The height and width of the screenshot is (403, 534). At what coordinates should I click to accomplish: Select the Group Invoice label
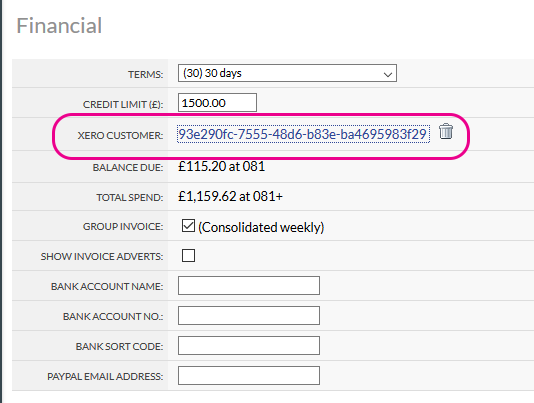[x=123, y=227]
